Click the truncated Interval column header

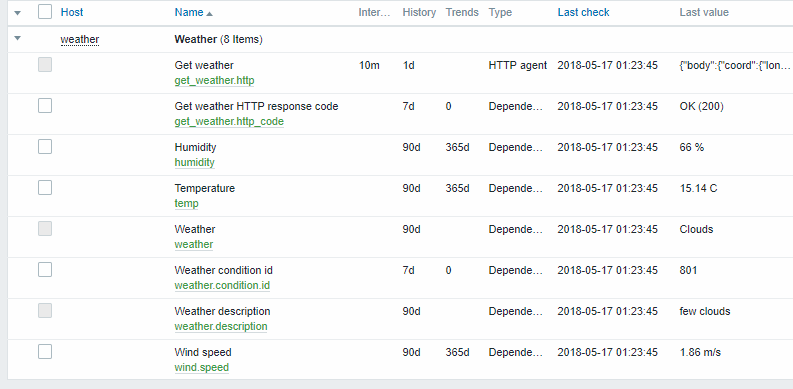click(375, 12)
